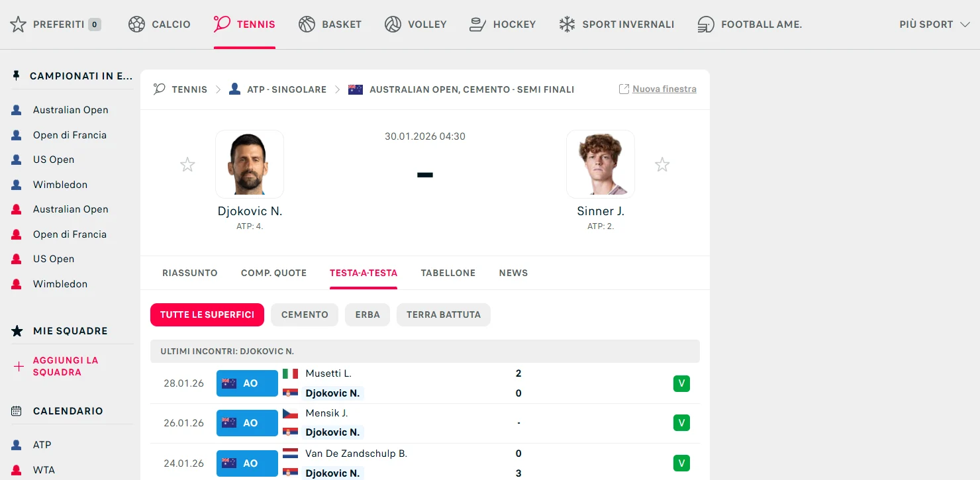Select the Cemento surface filter
980x480 pixels.
tap(305, 314)
